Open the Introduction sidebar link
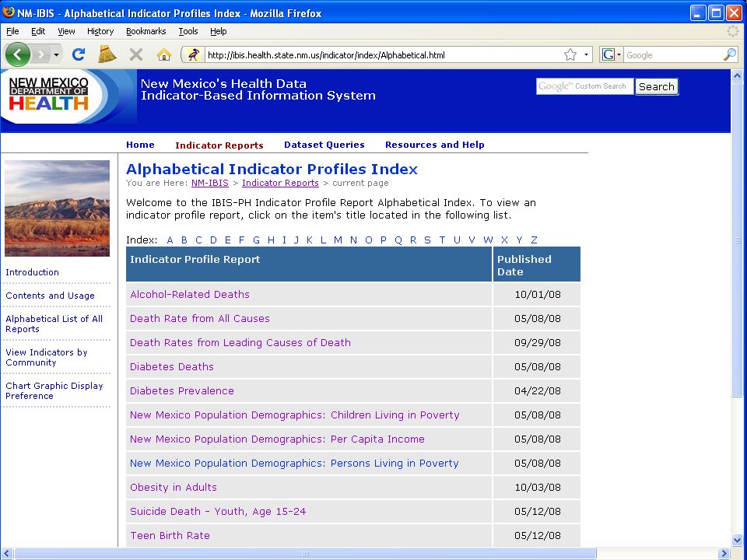747x560 pixels. click(x=33, y=272)
